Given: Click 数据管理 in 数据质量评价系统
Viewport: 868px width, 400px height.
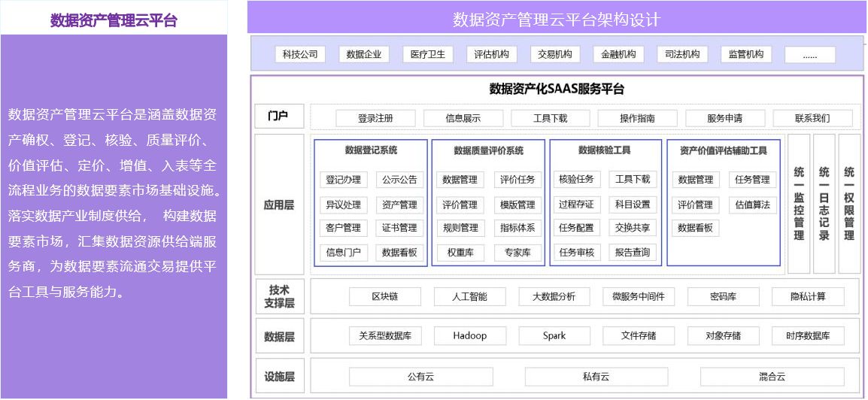Looking at the screenshot, I should click(460, 179).
